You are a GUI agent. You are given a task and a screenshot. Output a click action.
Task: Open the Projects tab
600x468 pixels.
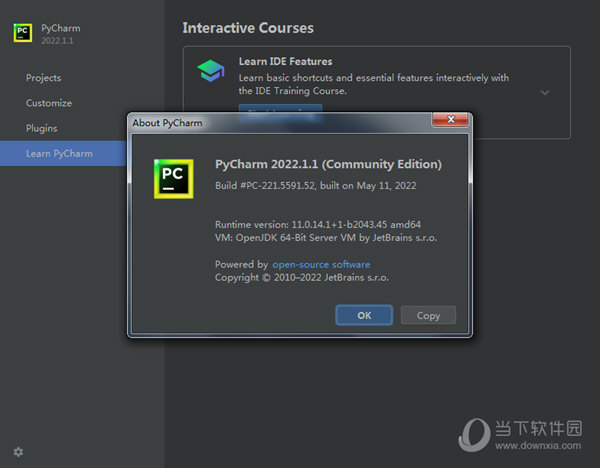[x=44, y=78]
